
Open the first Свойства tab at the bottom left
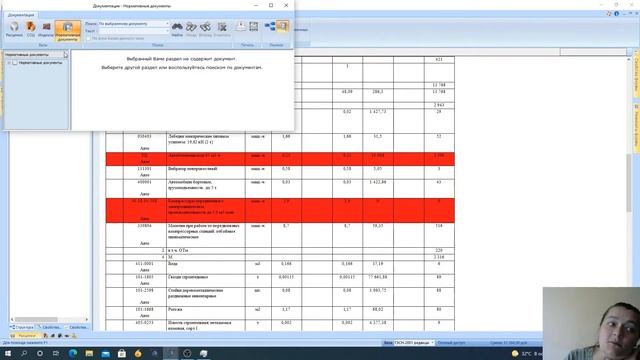[50, 327]
